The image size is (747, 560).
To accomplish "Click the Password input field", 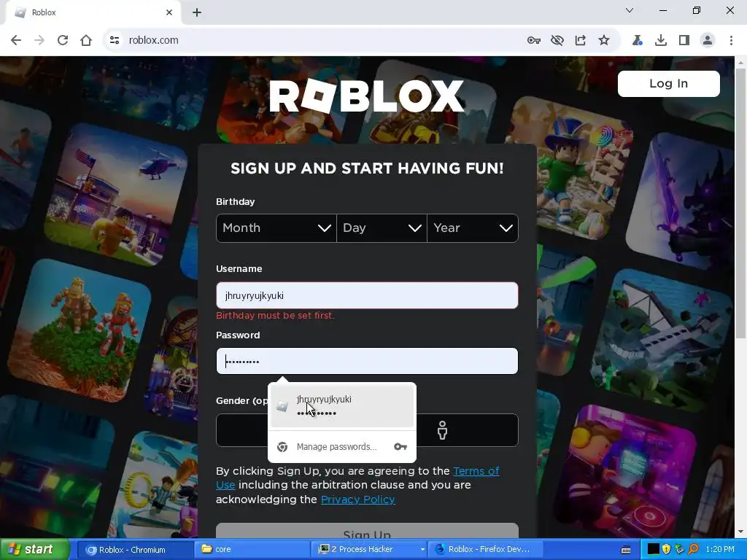I will tap(367, 361).
